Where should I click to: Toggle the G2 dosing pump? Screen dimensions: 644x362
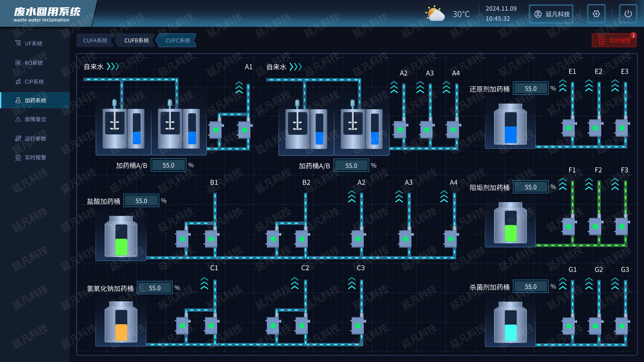pos(595,326)
